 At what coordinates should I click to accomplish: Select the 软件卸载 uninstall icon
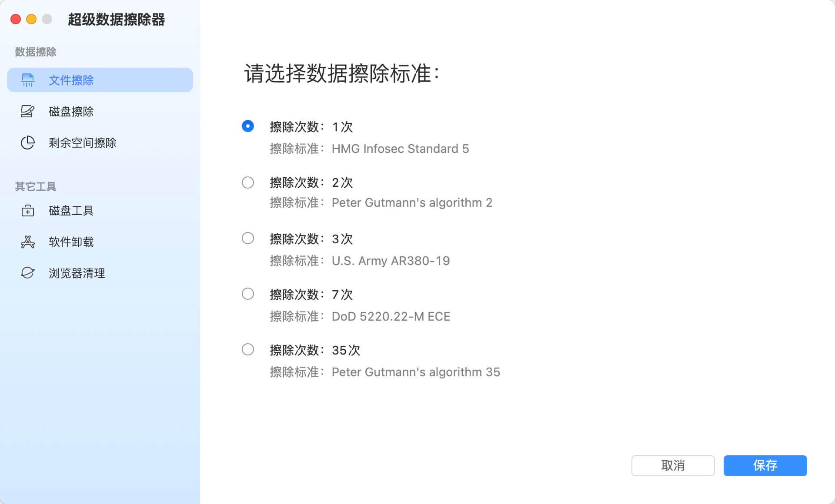[x=27, y=242]
